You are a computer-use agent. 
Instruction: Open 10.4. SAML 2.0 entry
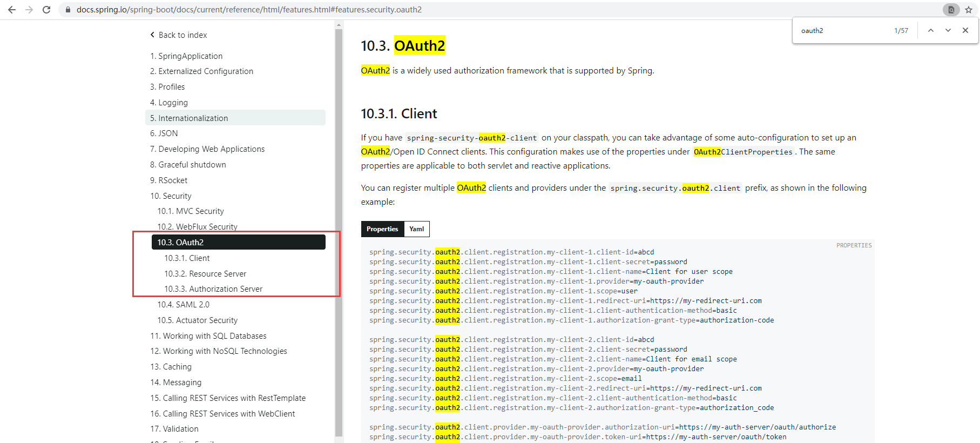coord(184,305)
